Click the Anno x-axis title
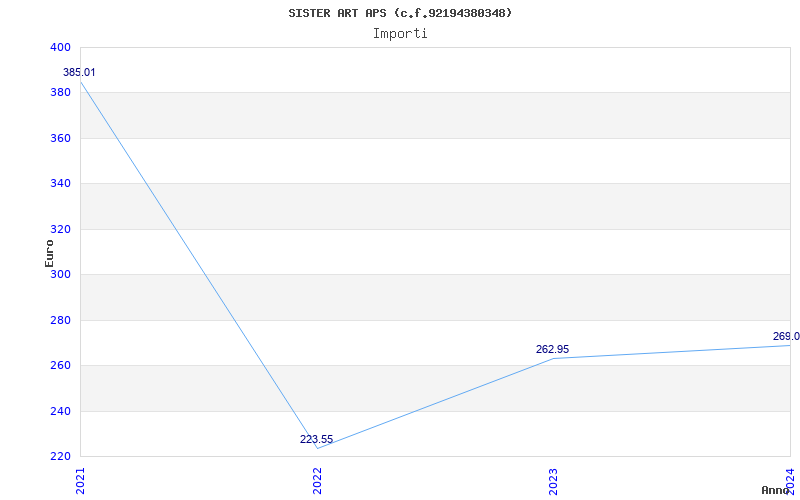Screen dimensions: 800x500 (776, 490)
